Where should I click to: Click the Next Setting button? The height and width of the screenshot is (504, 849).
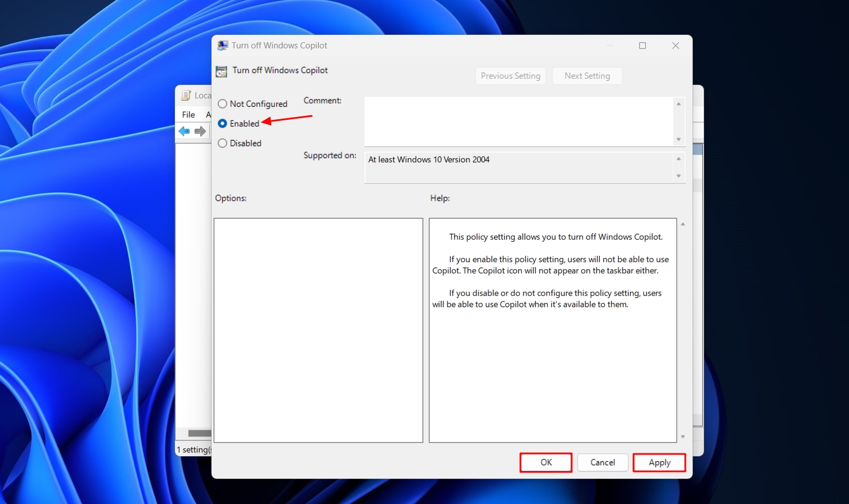587,75
